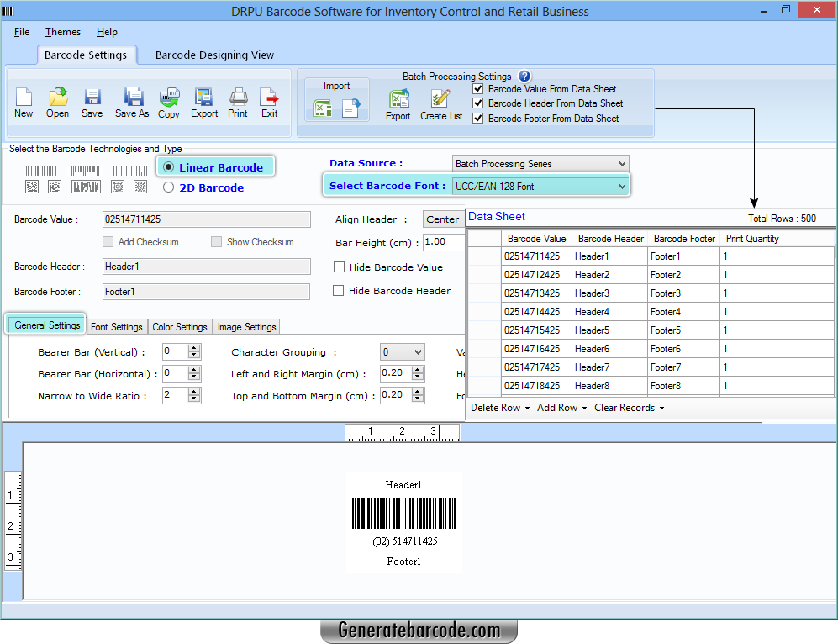
Task: Switch to Barcode Designing View tab
Action: pyautogui.click(x=215, y=55)
